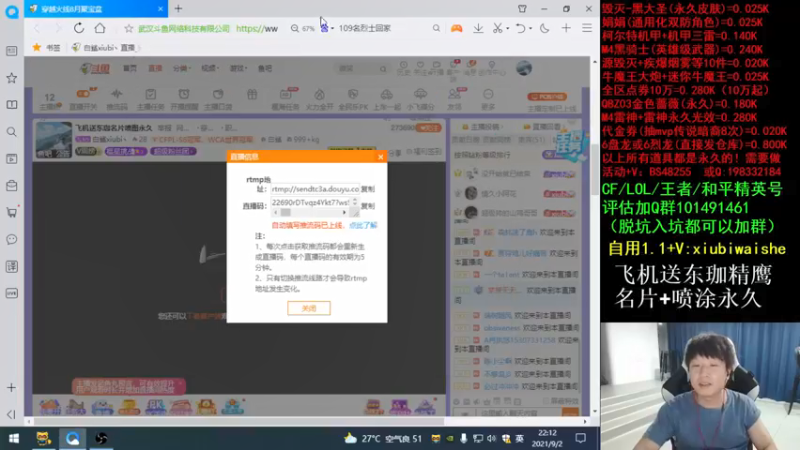Open the favorites star in left sidebar

click(11, 78)
